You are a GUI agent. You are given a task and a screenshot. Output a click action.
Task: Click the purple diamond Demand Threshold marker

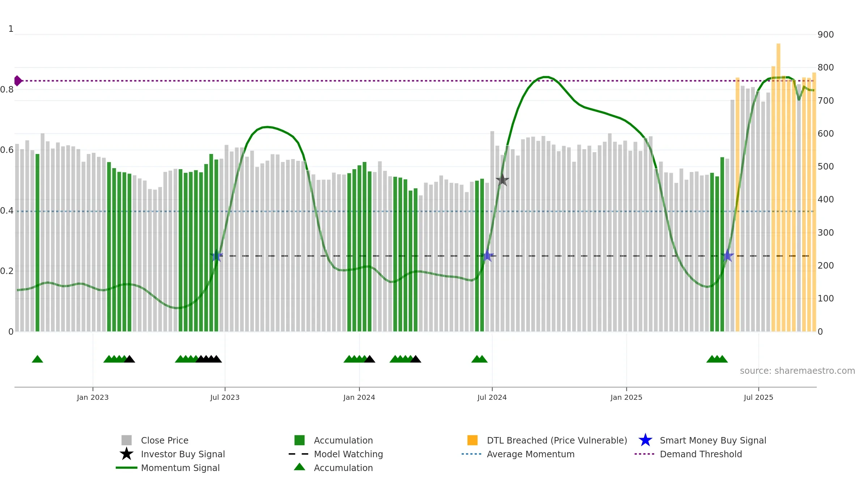click(x=18, y=81)
